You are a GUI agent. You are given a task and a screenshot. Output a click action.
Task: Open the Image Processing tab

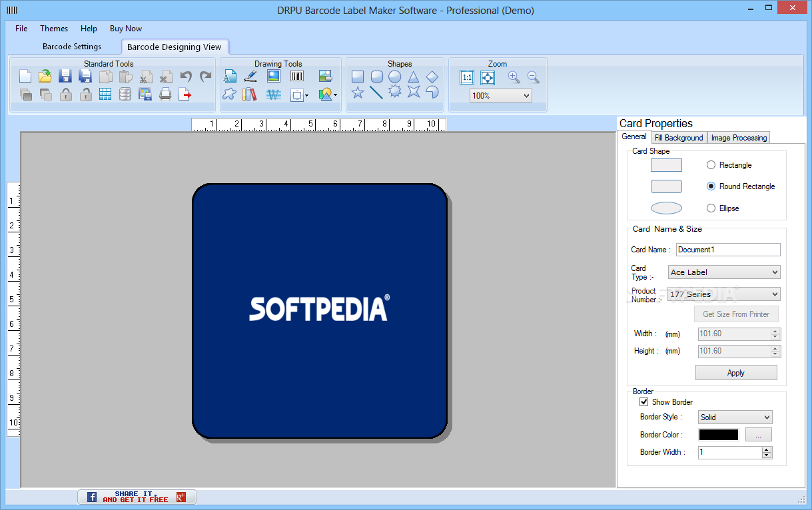pyautogui.click(x=739, y=138)
